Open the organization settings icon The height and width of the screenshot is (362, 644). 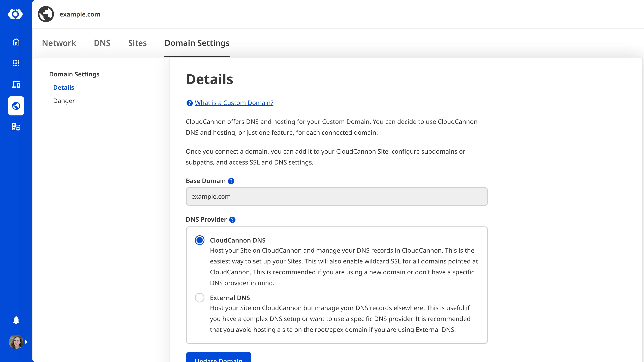click(16, 127)
